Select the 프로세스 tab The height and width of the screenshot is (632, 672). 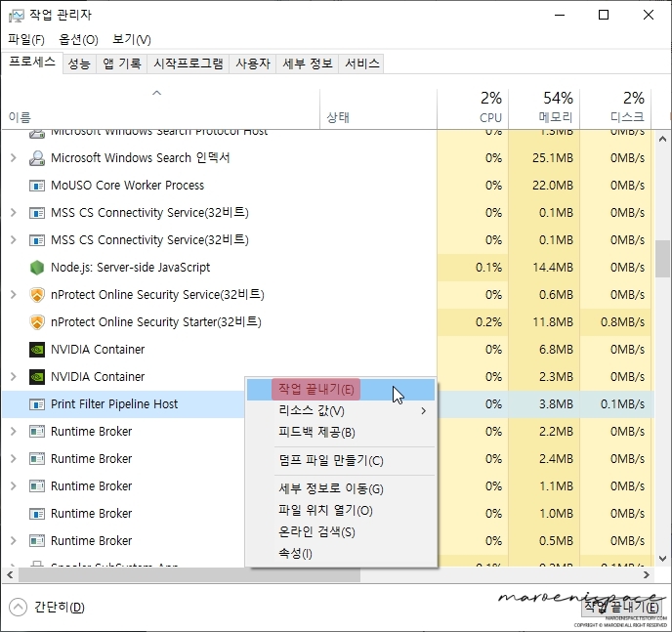click(x=32, y=63)
